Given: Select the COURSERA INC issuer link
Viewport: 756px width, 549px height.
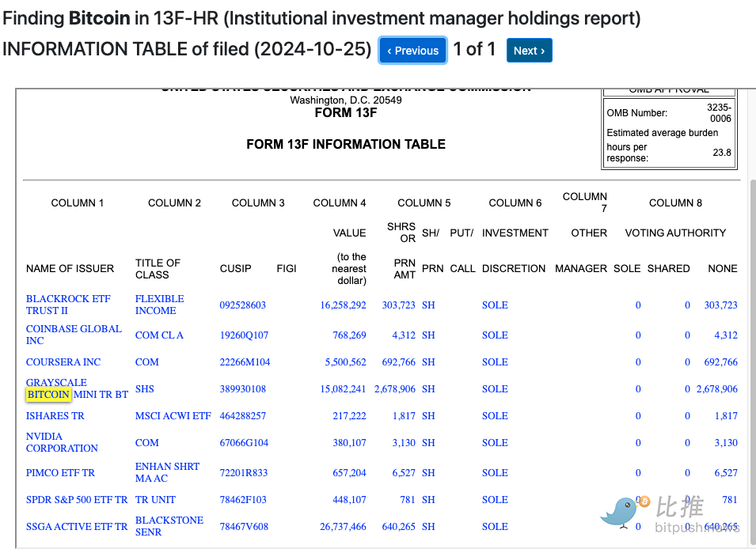Looking at the screenshot, I should point(63,362).
